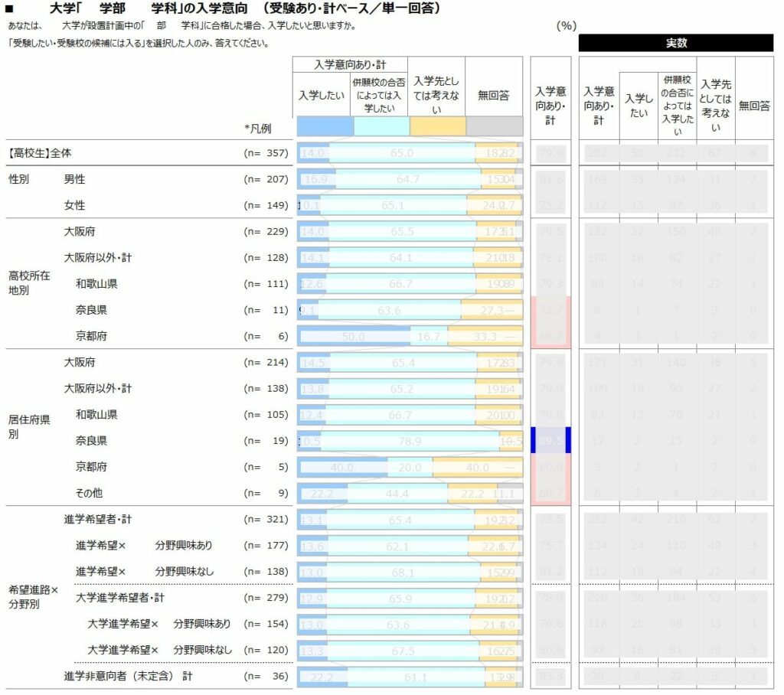Image resolution: width=784 pixels, height=695 pixels.
Task: Click the blue legend swatch under 入学したい
Action: click(325, 126)
